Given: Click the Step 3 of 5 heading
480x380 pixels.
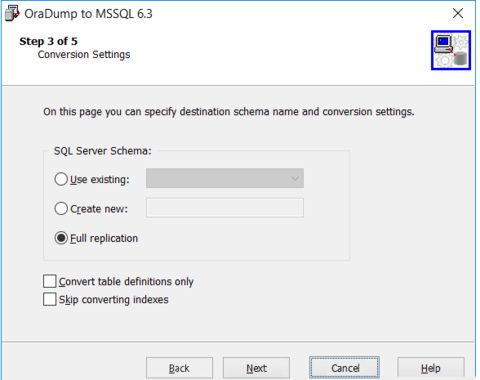Looking at the screenshot, I should click(48, 41).
